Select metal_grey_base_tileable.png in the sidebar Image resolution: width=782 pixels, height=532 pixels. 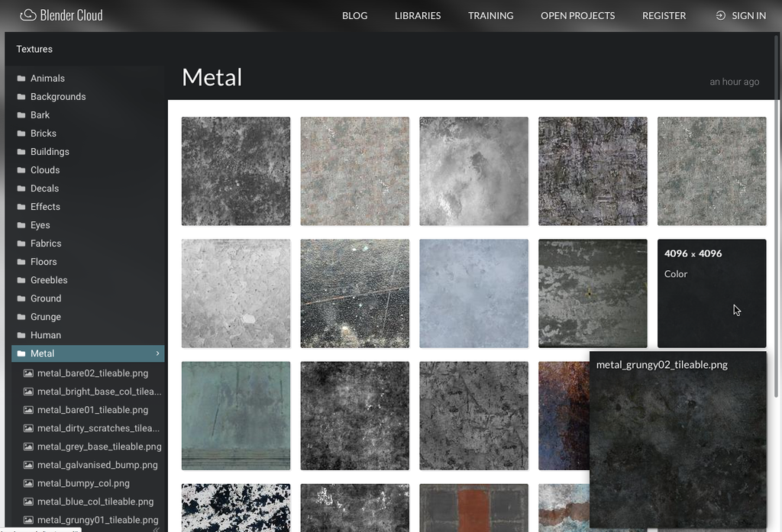point(99,447)
